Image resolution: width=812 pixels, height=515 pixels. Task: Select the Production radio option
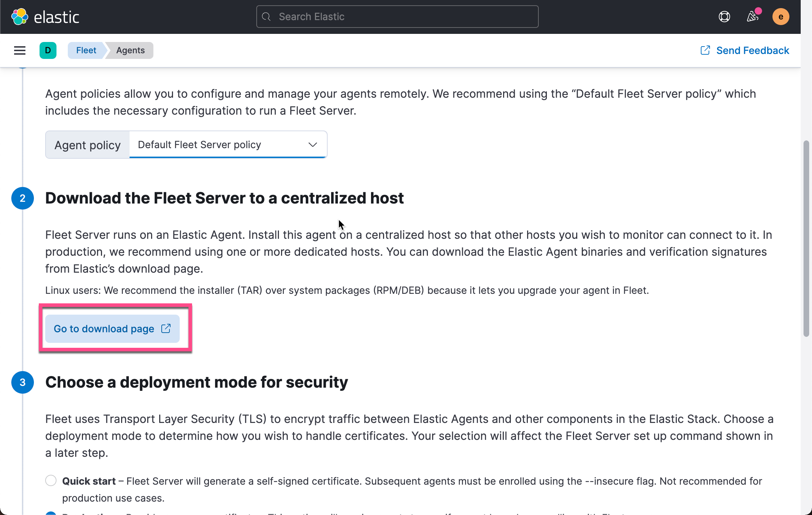pyautogui.click(x=51, y=513)
